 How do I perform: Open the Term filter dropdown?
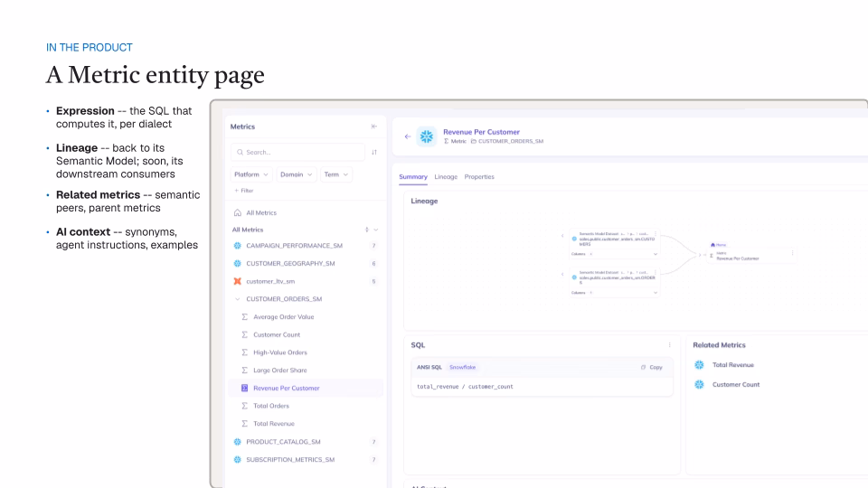coord(336,174)
